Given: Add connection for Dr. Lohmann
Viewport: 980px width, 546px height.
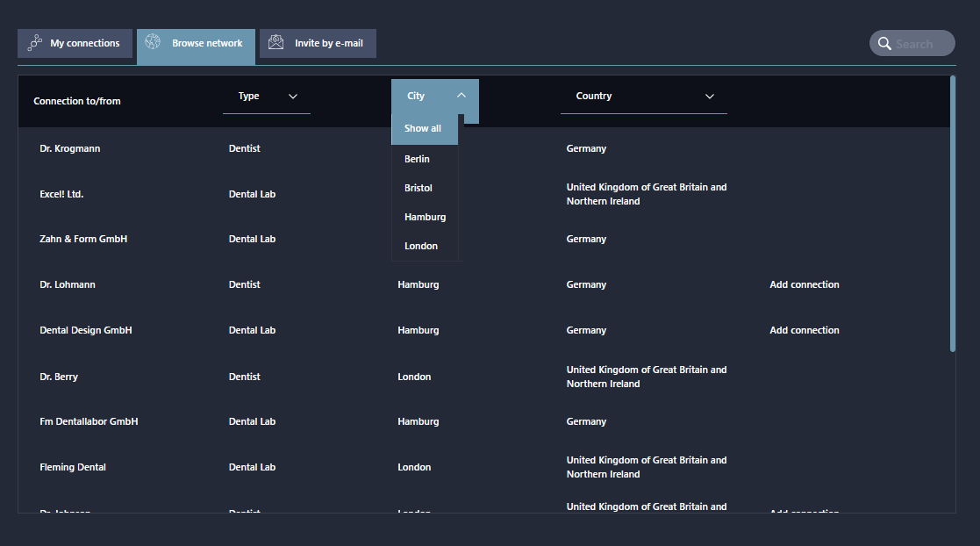Looking at the screenshot, I should point(804,284).
